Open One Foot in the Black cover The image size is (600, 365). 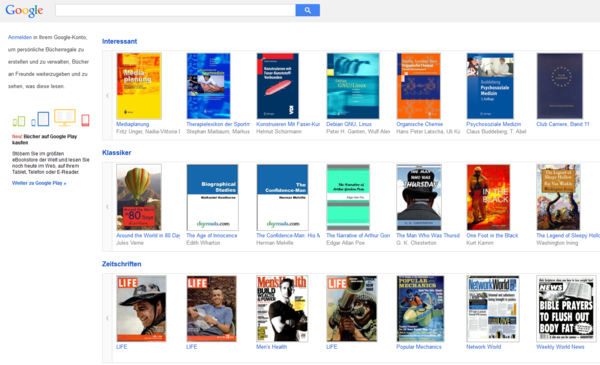(488, 197)
